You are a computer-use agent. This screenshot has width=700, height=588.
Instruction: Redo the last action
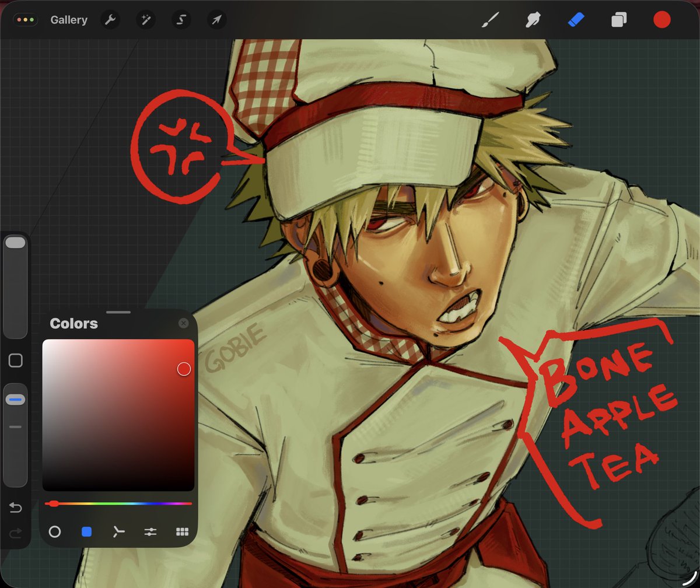coord(16,533)
